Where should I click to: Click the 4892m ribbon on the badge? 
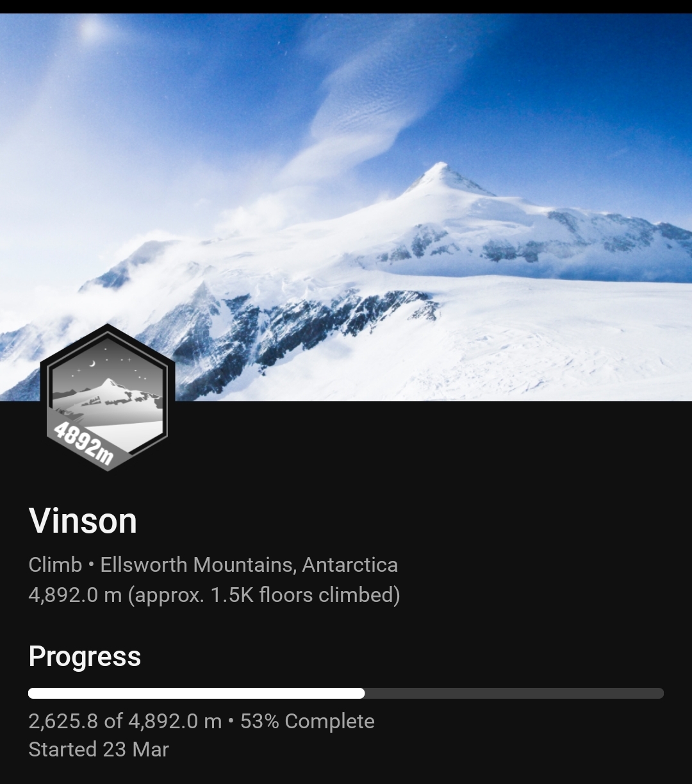tap(85, 442)
